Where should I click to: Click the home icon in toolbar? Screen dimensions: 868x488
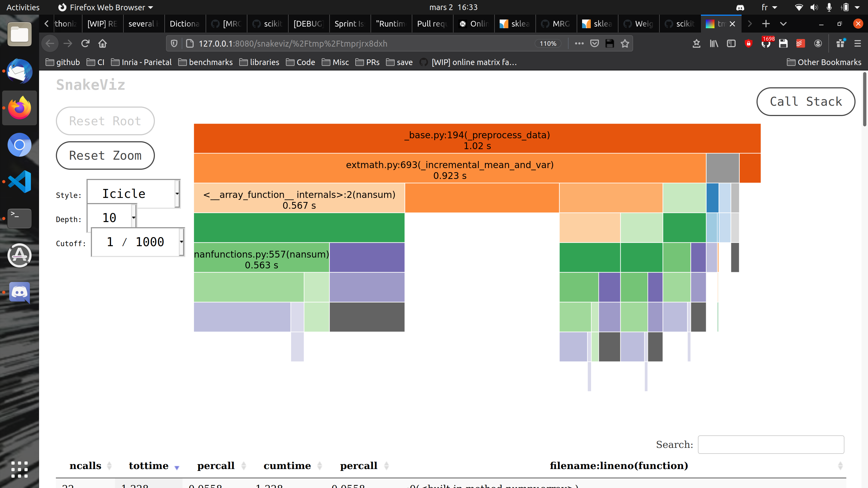point(103,43)
